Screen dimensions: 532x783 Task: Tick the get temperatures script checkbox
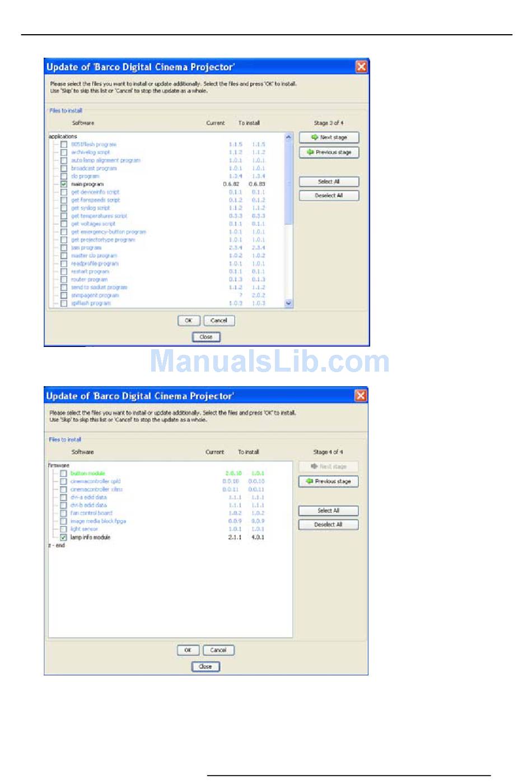pos(64,216)
